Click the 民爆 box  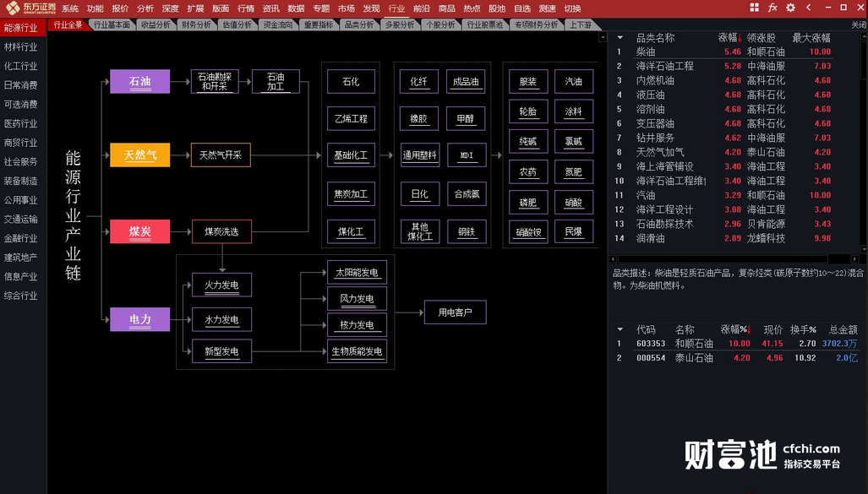coord(574,231)
